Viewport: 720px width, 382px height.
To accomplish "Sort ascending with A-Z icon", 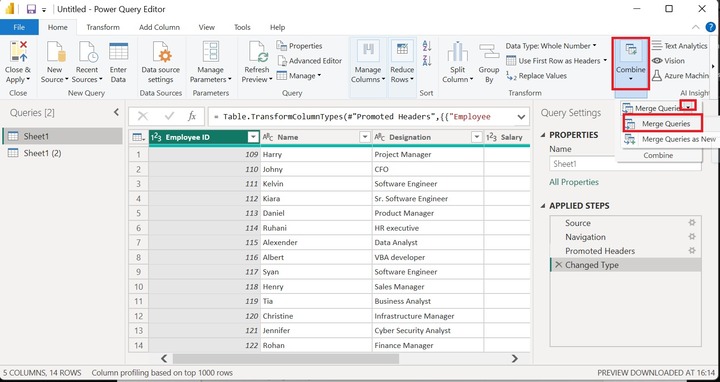I will click(x=427, y=46).
